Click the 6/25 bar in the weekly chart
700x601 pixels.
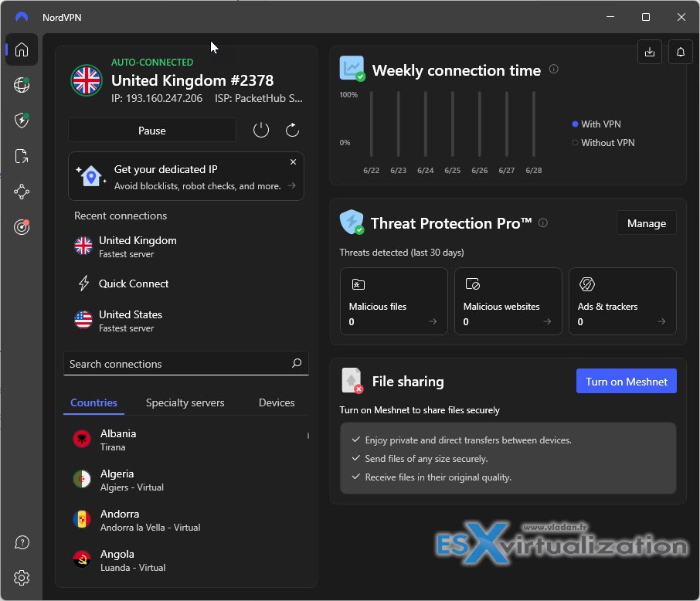pos(452,124)
